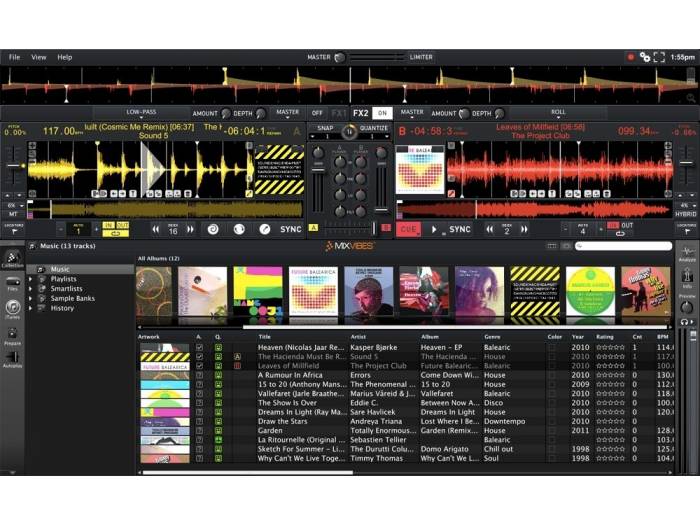The width and height of the screenshot is (700, 525).
Task: Open the Automix sidebar icon
Action: 12,358
